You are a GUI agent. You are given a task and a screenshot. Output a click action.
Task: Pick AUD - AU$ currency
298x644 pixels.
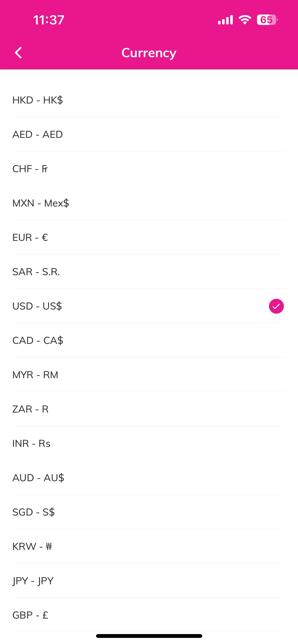click(x=149, y=478)
